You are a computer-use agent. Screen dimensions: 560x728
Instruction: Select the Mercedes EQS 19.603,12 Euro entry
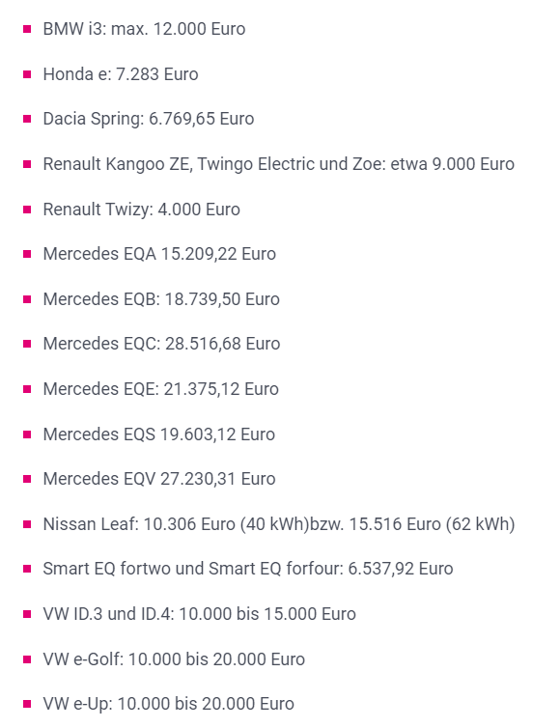(158, 434)
